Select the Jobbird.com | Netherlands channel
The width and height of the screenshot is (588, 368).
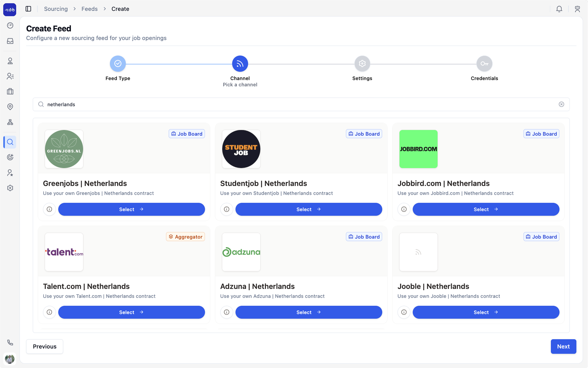click(x=486, y=209)
